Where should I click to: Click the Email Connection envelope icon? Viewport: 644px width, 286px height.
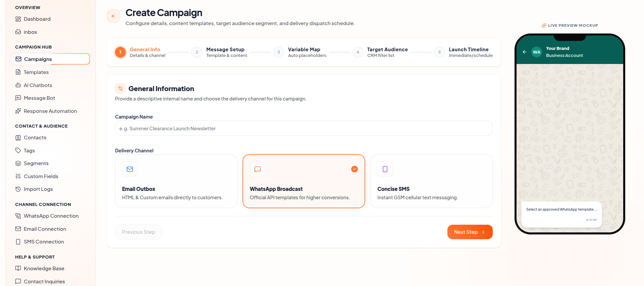pyautogui.click(x=18, y=229)
